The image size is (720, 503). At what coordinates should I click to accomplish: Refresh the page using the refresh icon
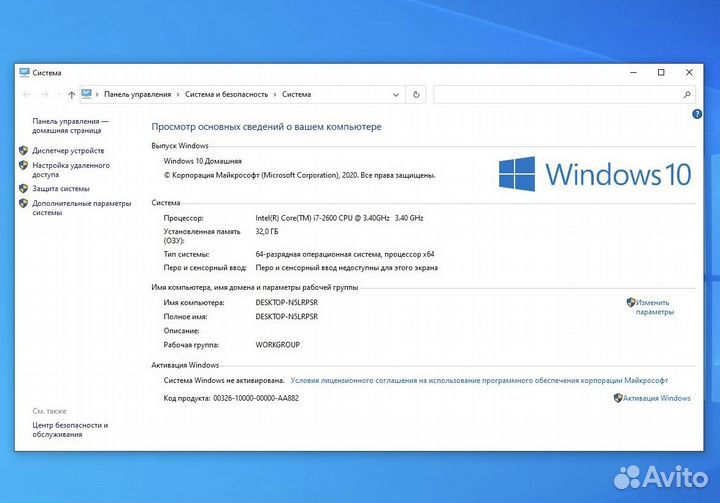click(416, 94)
